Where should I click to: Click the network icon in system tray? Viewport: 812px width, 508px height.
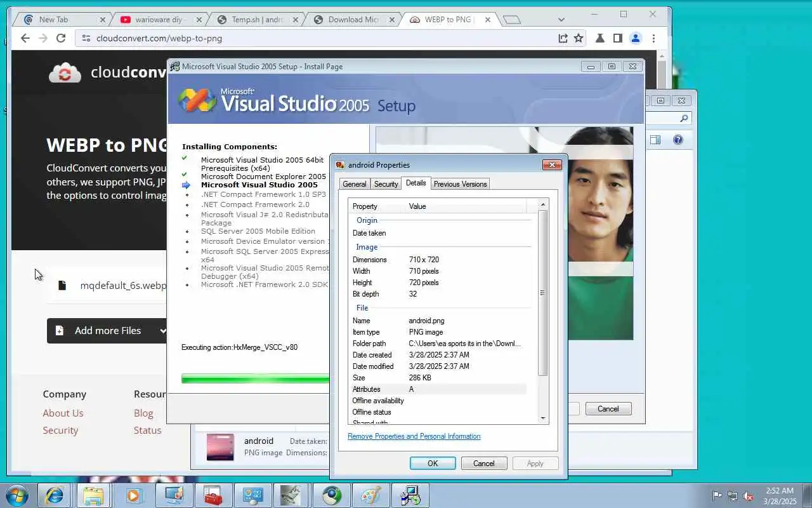[733, 496]
